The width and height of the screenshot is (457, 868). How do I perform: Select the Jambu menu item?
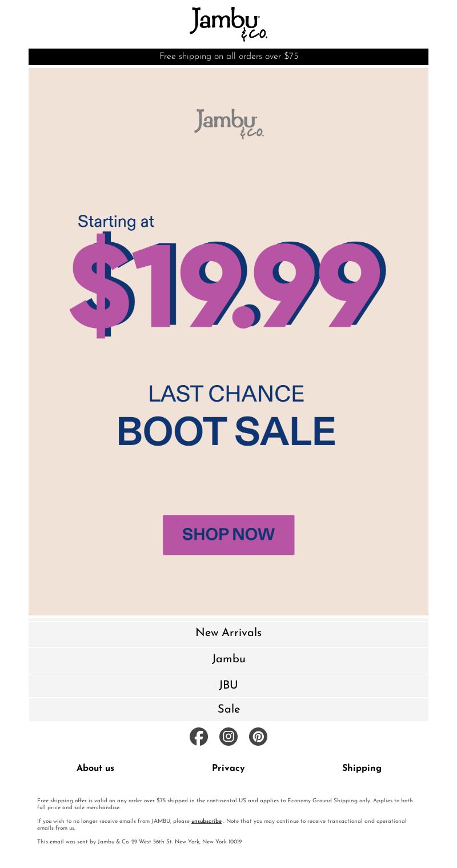pyautogui.click(x=228, y=659)
